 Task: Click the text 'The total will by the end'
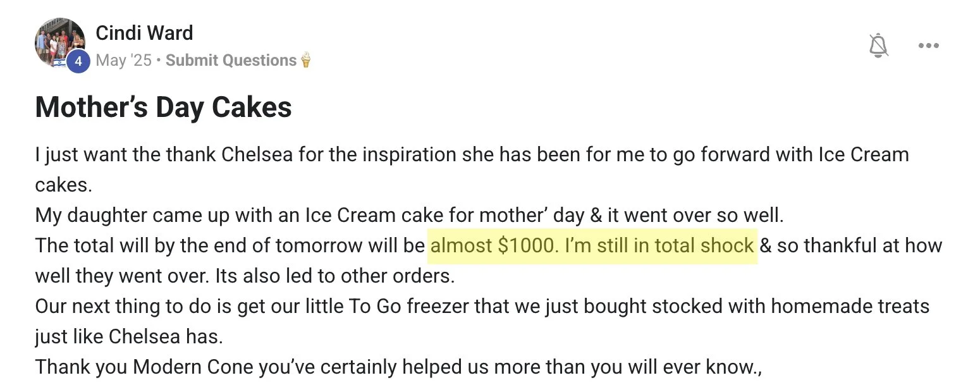(230, 245)
